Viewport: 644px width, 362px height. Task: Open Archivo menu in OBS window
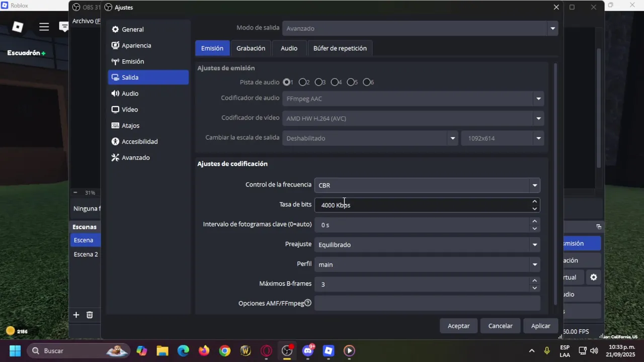[86, 21]
